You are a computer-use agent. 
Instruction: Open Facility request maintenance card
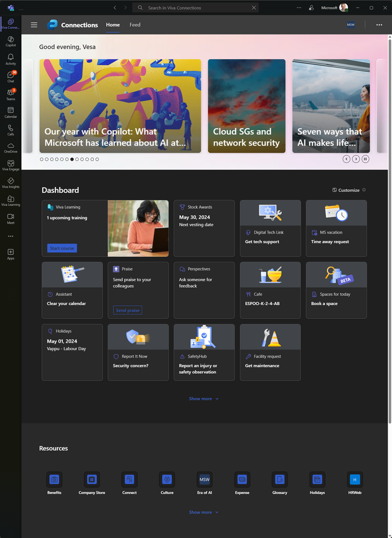270,352
